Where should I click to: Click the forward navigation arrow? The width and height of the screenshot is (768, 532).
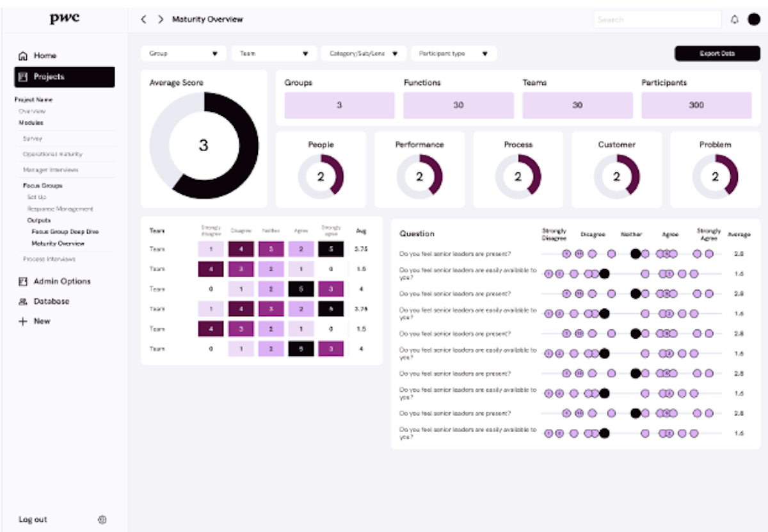pyautogui.click(x=161, y=20)
